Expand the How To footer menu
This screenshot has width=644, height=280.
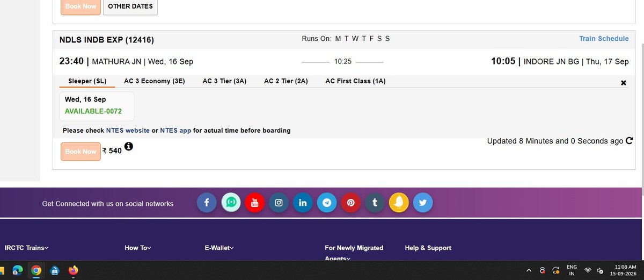138,248
